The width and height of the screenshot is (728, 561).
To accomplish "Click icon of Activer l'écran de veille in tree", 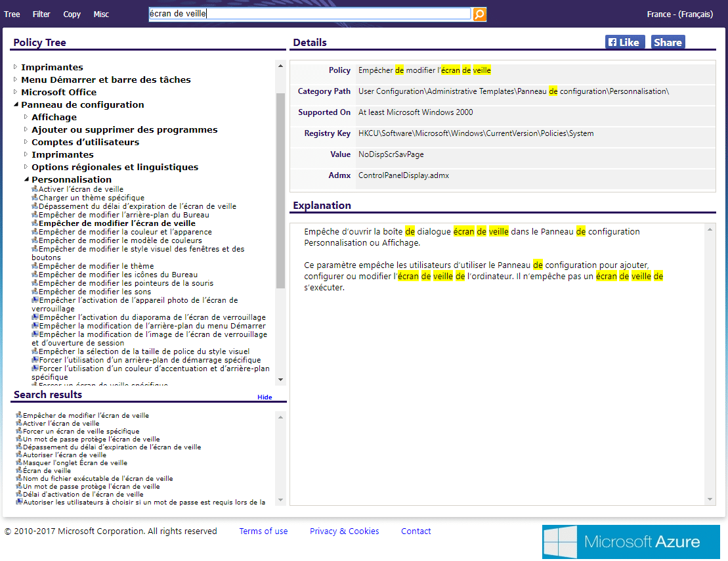I will pos(35,189).
